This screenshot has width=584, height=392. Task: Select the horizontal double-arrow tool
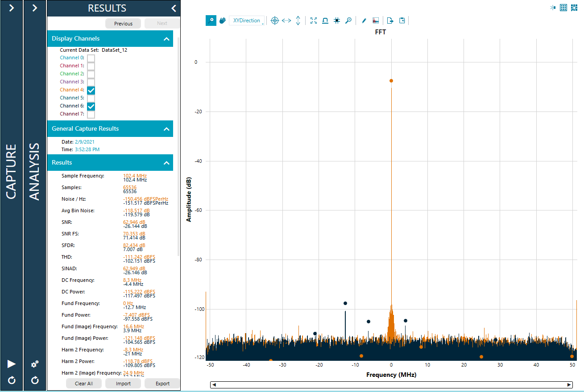(x=286, y=21)
